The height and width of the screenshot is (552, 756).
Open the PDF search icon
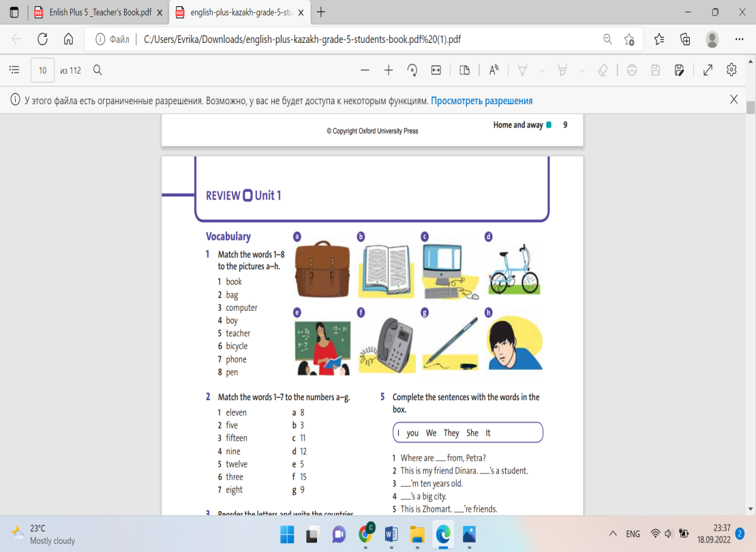click(97, 70)
